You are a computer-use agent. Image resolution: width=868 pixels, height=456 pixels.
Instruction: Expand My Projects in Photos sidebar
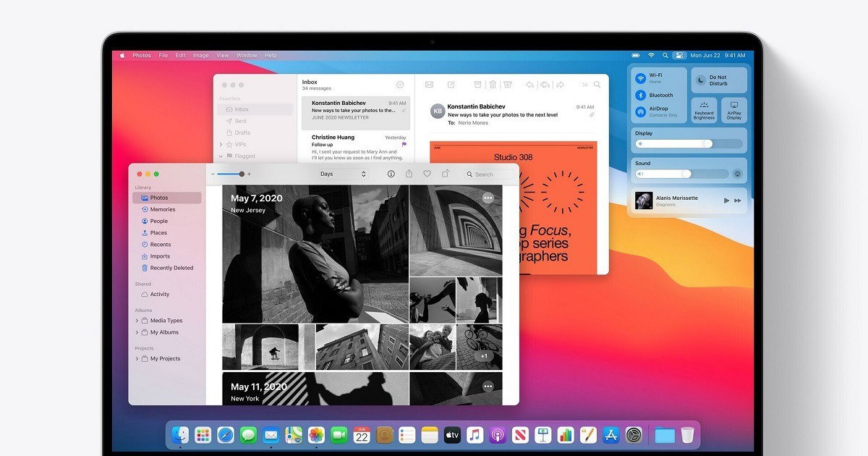[x=137, y=358]
